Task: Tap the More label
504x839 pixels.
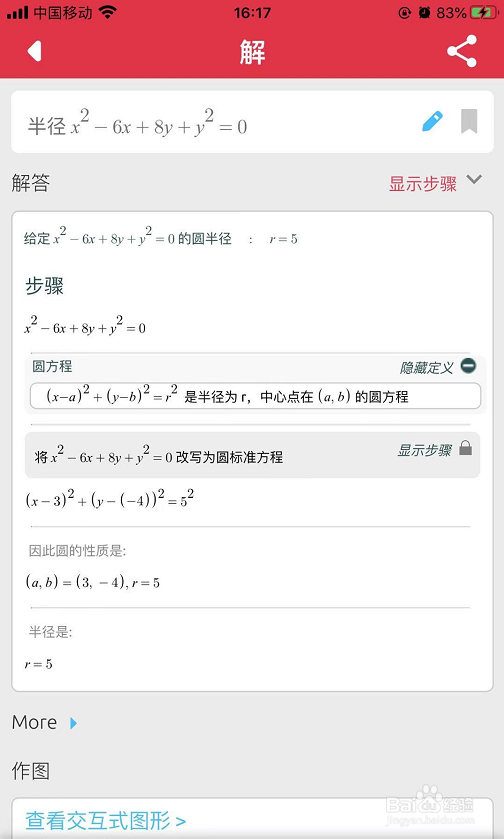Action: click(x=34, y=722)
